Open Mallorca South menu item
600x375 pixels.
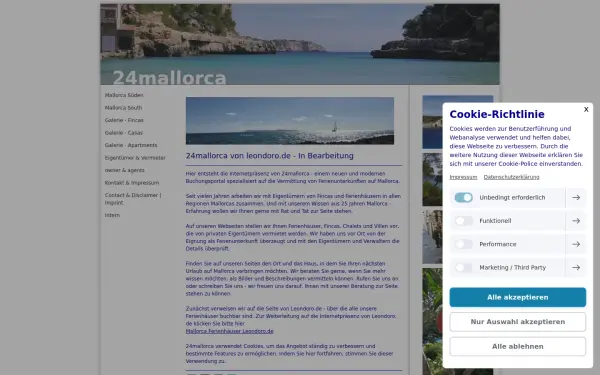pyautogui.click(x=123, y=108)
